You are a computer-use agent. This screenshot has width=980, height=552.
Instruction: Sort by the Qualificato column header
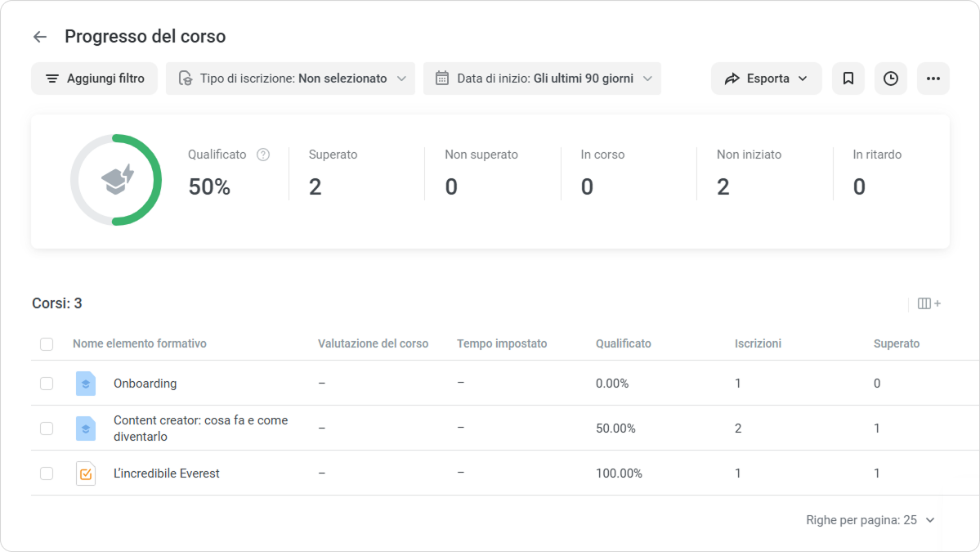click(623, 343)
